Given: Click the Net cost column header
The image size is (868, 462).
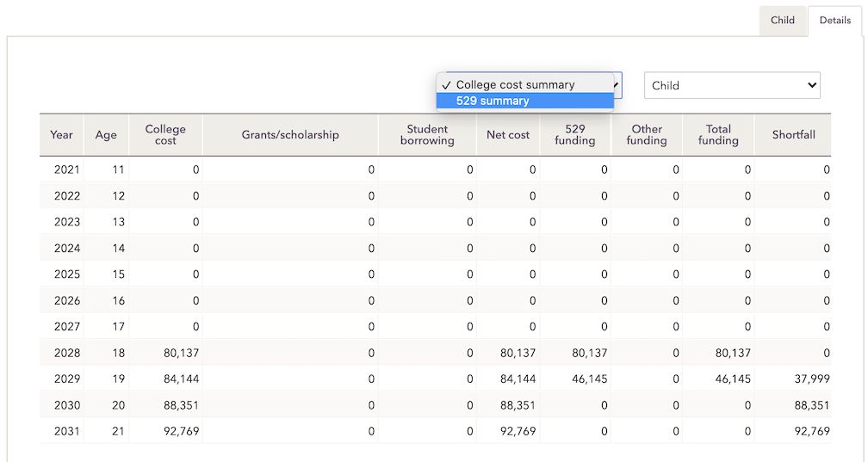Looking at the screenshot, I should tap(508, 135).
